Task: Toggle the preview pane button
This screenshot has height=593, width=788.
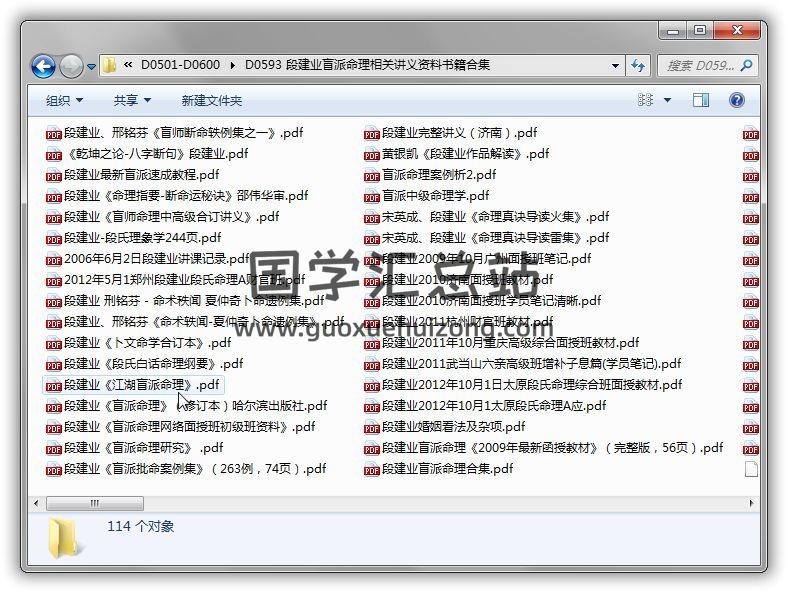Action: coord(701,100)
